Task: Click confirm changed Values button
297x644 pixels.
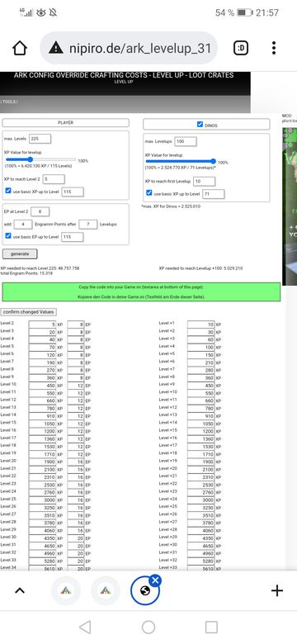Action: (x=29, y=312)
